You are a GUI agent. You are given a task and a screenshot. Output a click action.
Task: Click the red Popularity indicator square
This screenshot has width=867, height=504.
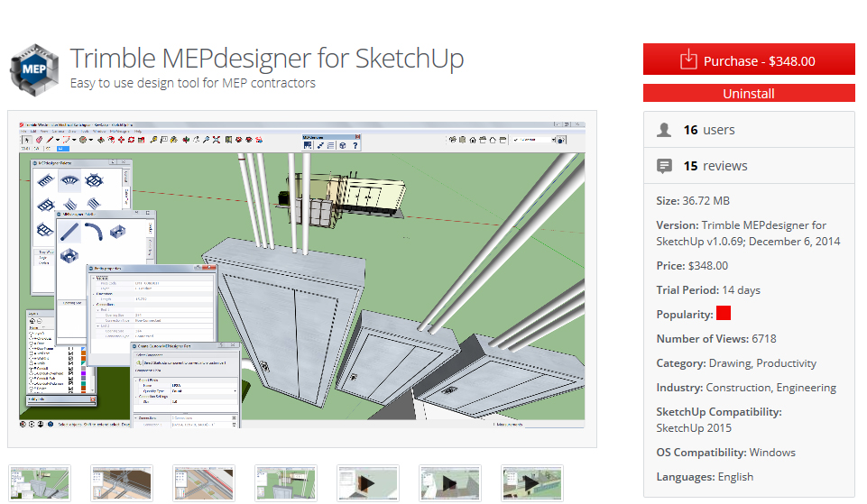tap(724, 313)
